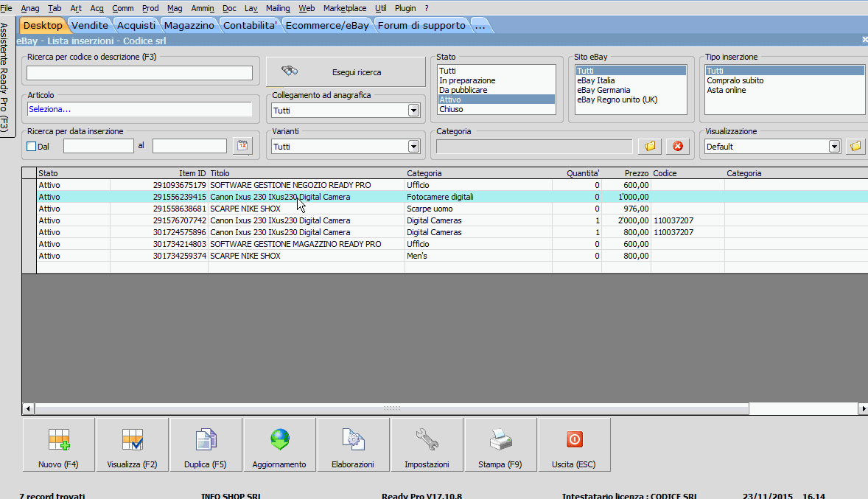
Task: Select In preparazione in Stato list
Action: (496, 80)
